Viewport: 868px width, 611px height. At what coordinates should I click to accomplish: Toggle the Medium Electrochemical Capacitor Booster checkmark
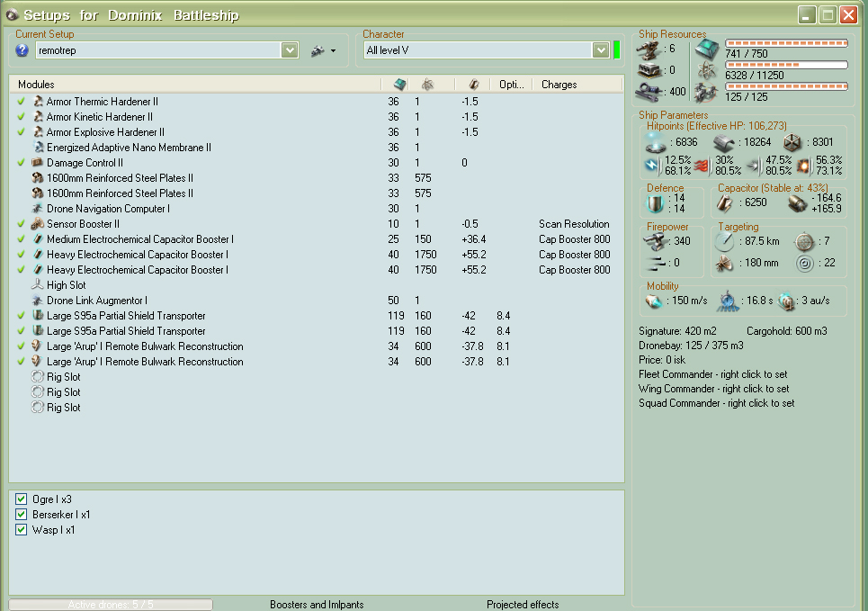point(21,238)
